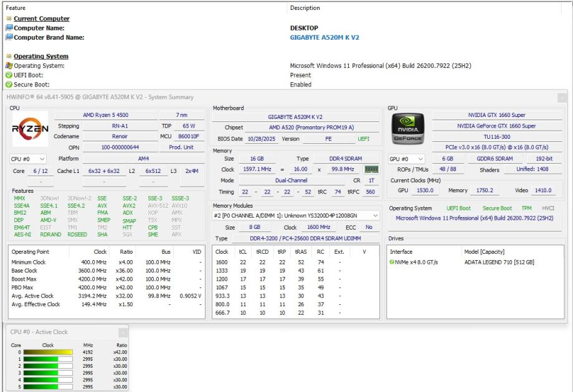The image size is (573, 392).
Task: Click the Operating System Windows flag icon
Action: (x=9, y=66)
